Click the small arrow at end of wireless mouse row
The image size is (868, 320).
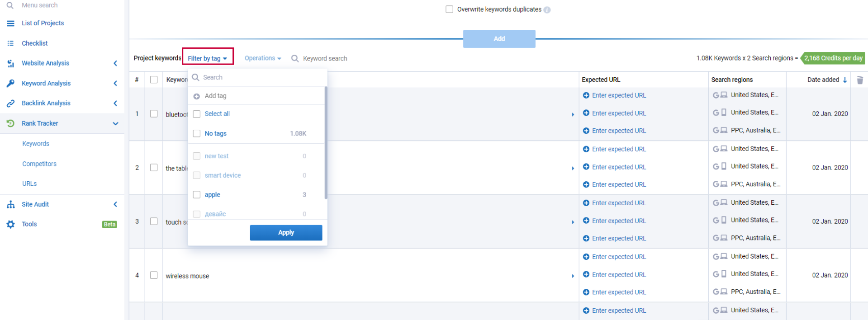click(573, 276)
